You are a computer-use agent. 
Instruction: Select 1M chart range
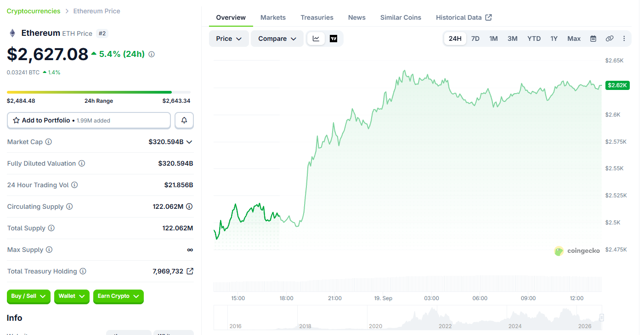click(493, 39)
